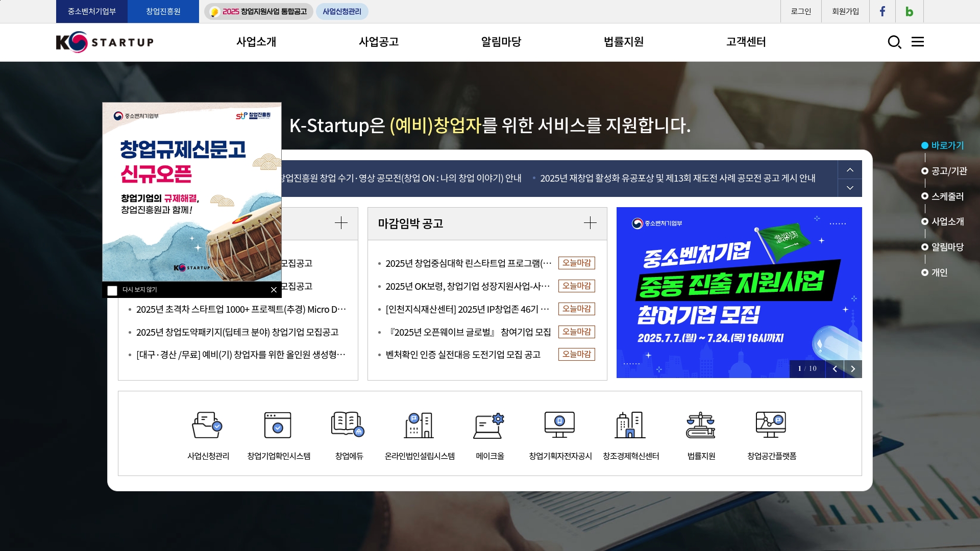Open 2025년 창업도약패키지(딥테크 분야) notice
The width and height of the screenshot is (980, 551).
[237, 332]
